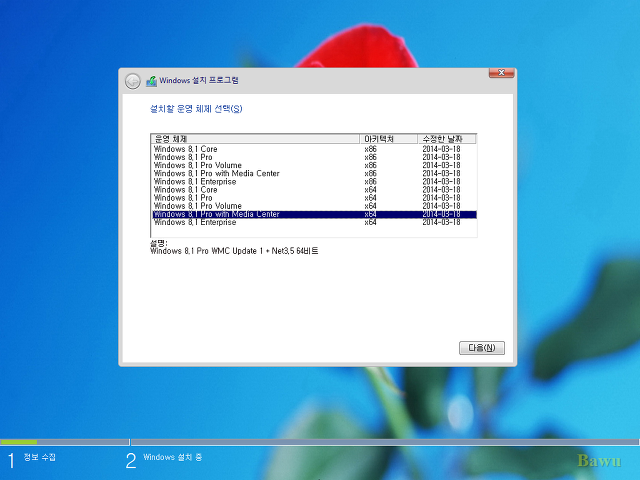640x480 pixels.
Task: Select Windows 8.1 Pro Volume x86 row
Action: pyautogui.click(x=314, y=165)
